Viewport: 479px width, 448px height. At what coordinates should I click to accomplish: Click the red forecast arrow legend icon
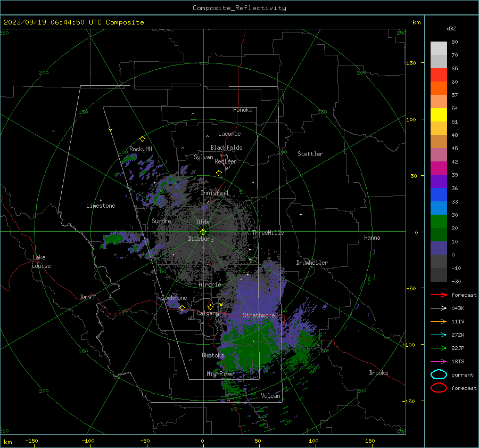pos(439,295)
